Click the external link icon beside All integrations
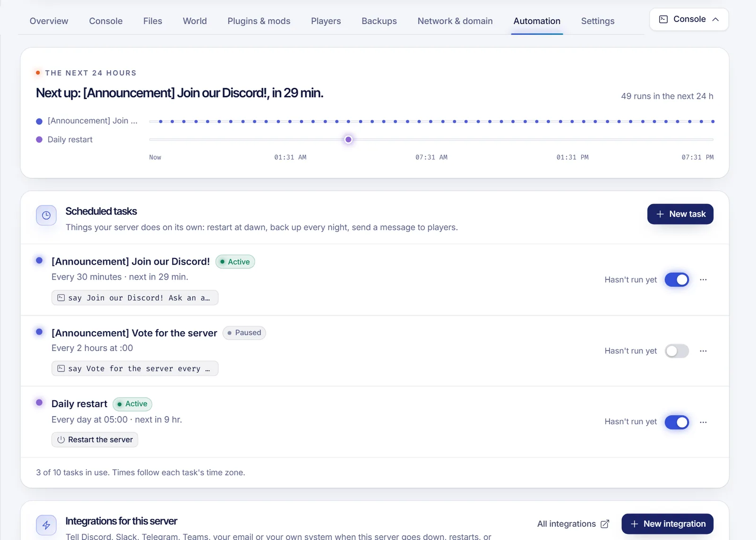This screenshot has width=756, height=540. 605,524
